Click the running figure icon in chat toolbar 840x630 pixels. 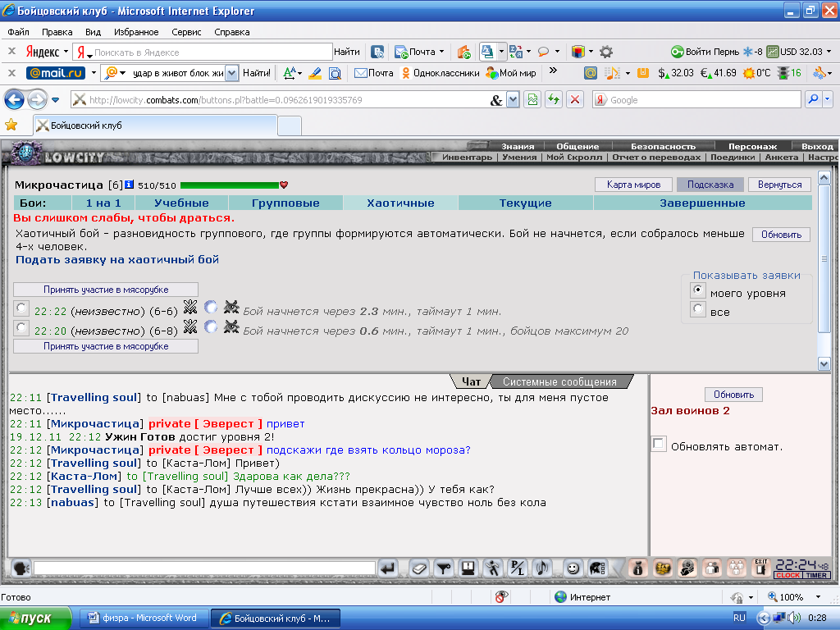[493, 568]
